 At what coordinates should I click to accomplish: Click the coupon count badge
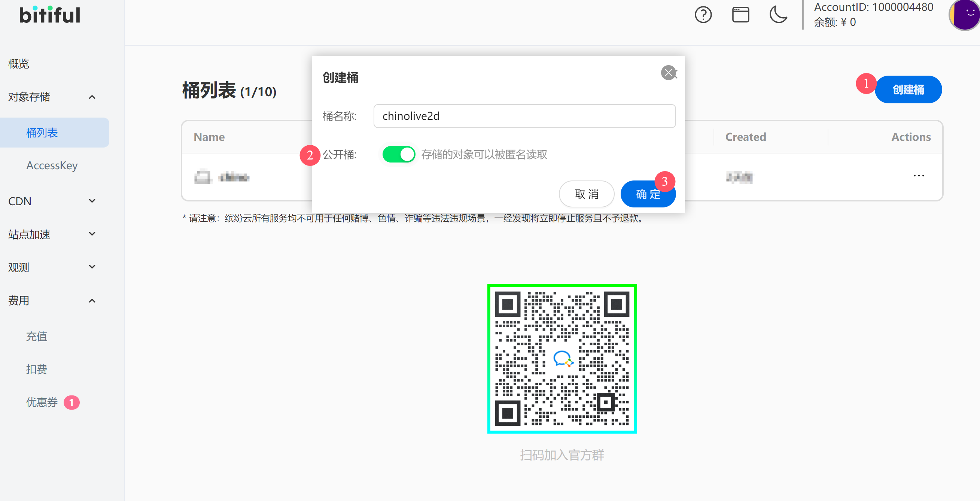[x=71, y=403]
